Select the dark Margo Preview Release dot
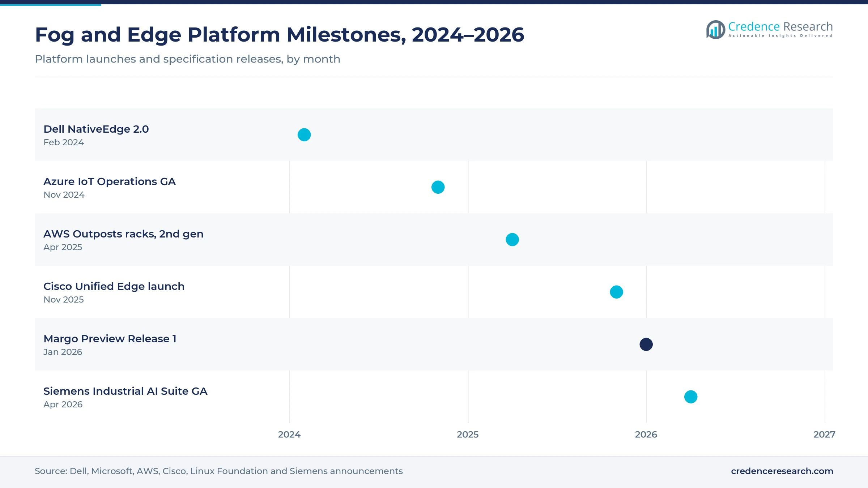The image size is (868, 488). click(646, 344)
